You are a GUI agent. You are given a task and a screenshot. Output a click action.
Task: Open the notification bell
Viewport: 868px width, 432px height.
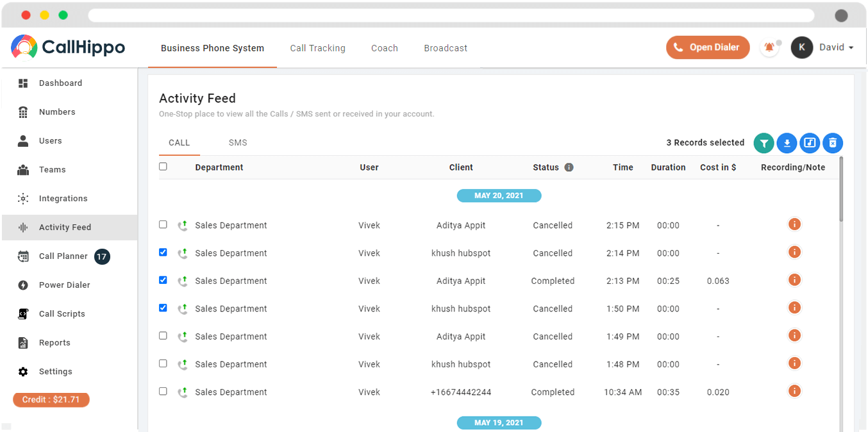click(x=769, y=47)
